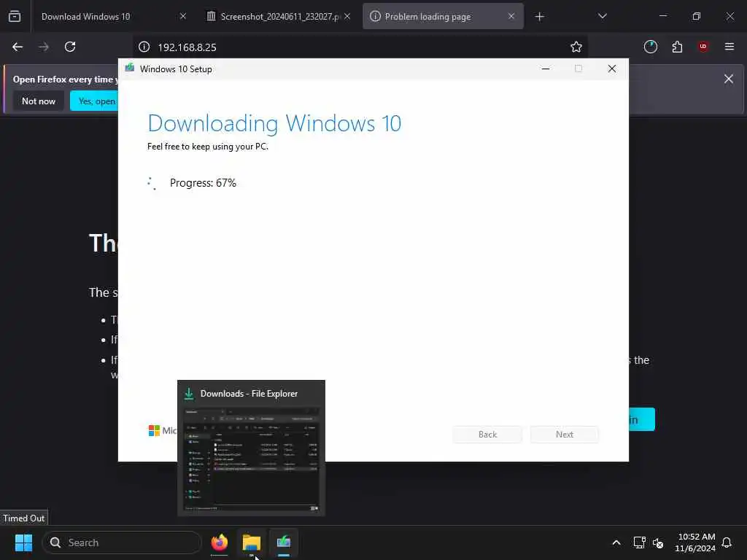The height and width of the screenshot is (560, 747).
Task: Click the cyan Try Again button behind Setup
Action: 642,419
